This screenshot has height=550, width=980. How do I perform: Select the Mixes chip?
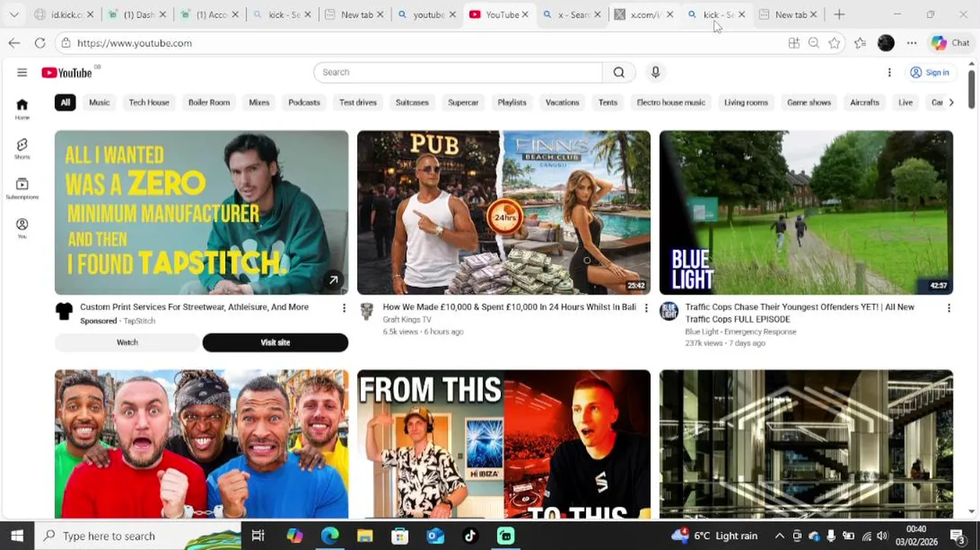point(259,102)
